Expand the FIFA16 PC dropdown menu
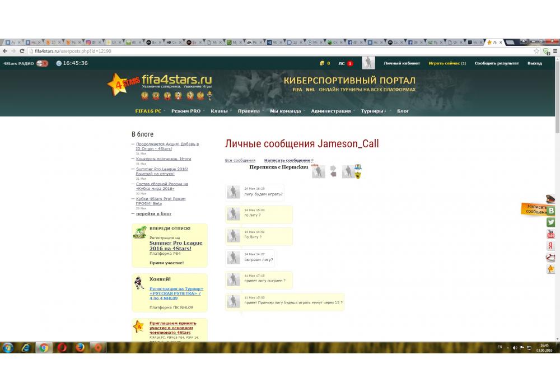 click(150, 111)
